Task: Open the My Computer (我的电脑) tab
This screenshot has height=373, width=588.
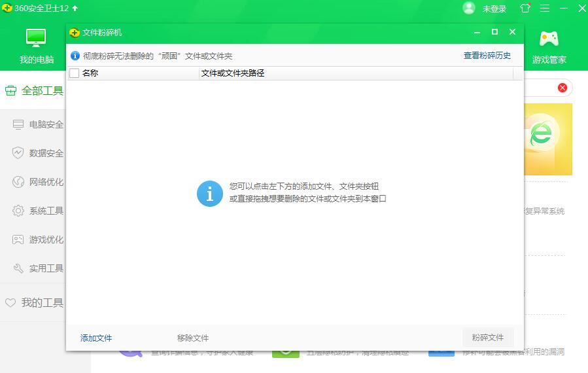Action: pyautogui.click(x=36, y=46)
